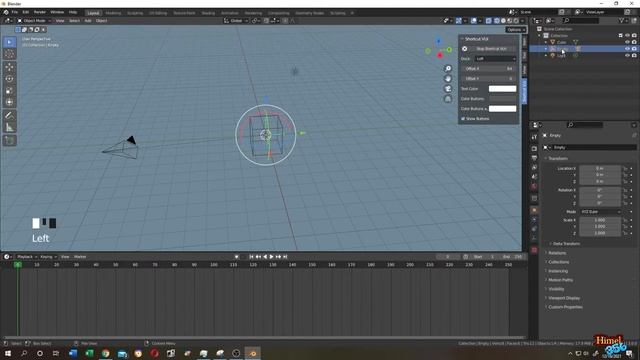Viewport: 640px width, 360px height.
Task: Disable Cube in renders camera icon
Action: coord(634,42)
